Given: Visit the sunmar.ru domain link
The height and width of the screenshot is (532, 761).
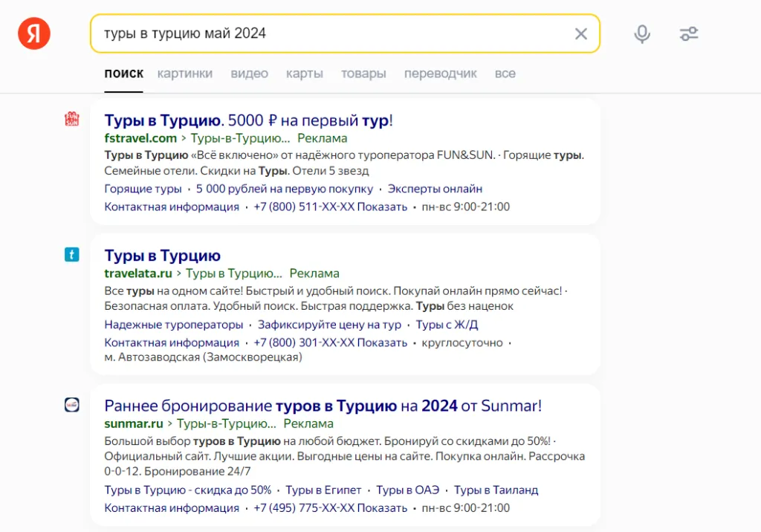Looking at the screenshot, I should (x=134, y=424).
